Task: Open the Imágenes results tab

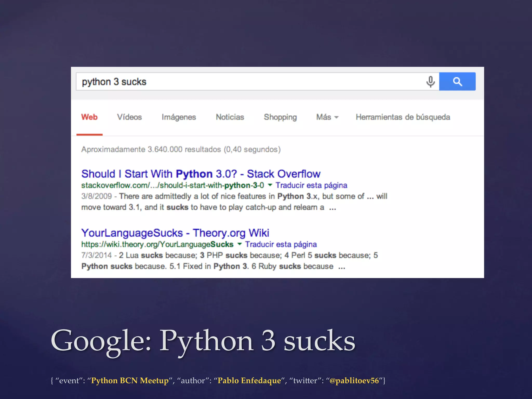Action: tap(179, 117)
